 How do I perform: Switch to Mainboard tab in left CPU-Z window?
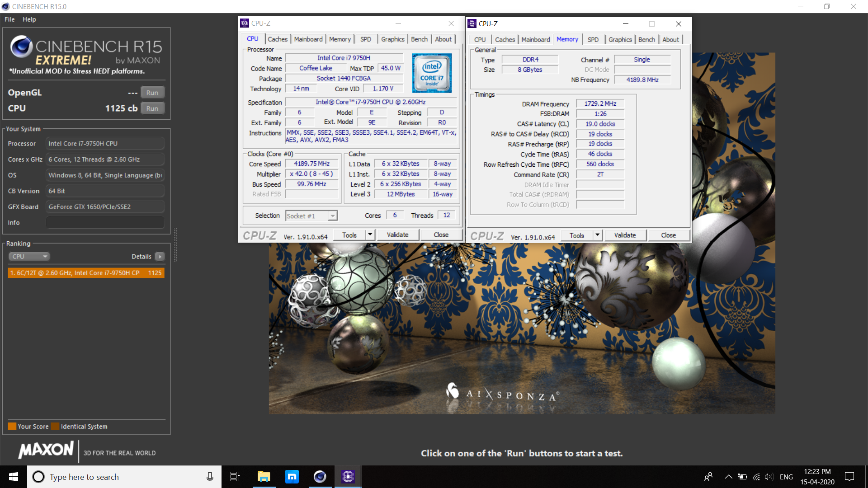pyautogui.click(x=308, y=39)
